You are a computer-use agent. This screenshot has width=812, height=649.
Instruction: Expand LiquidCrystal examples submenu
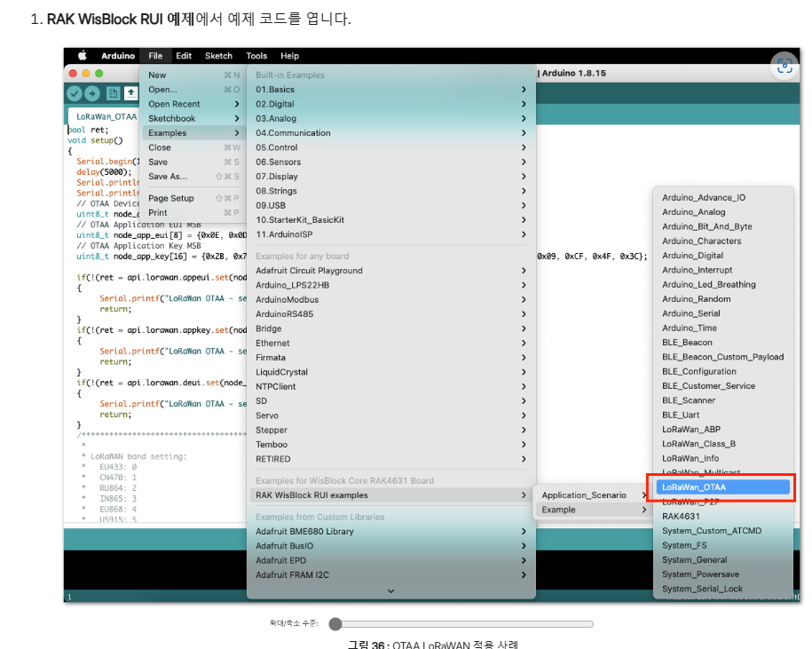tap(391, 372)
